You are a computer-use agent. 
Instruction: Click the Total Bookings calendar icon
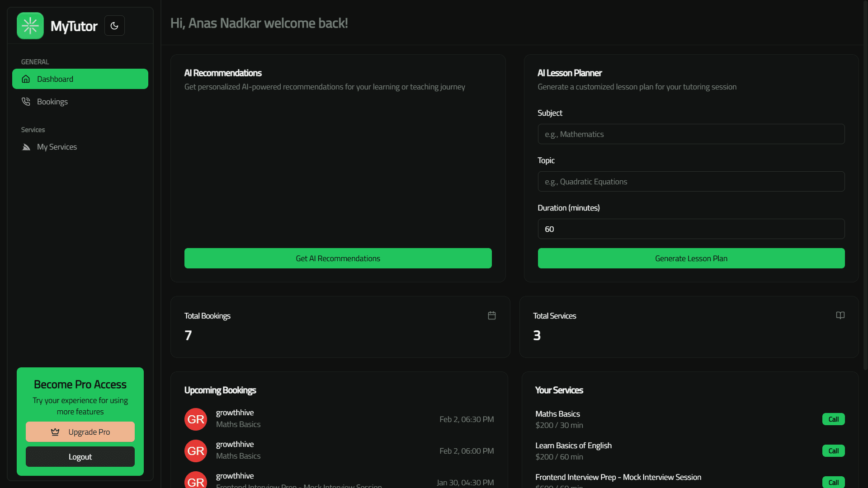coord(492,315)
